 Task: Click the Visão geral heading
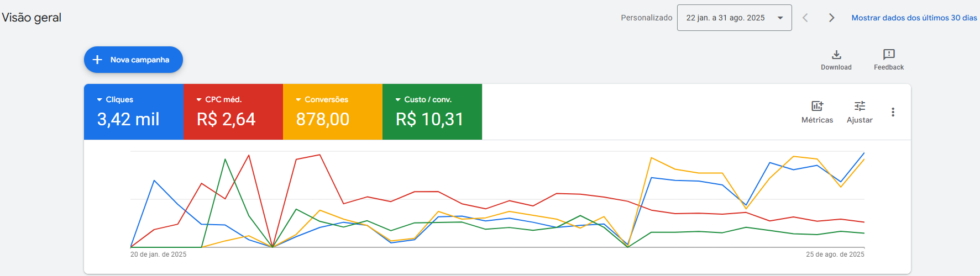click(x=32, y=18)
